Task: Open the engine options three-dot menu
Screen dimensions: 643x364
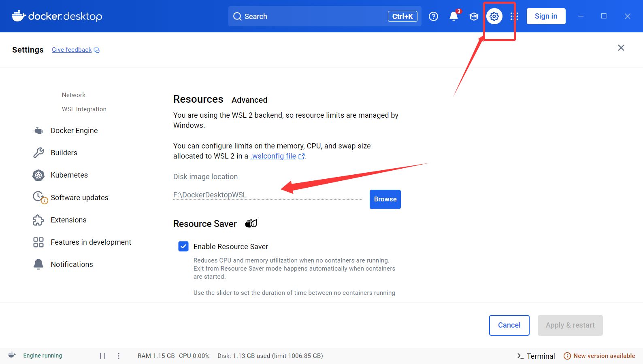Action: tap(119, 356)
